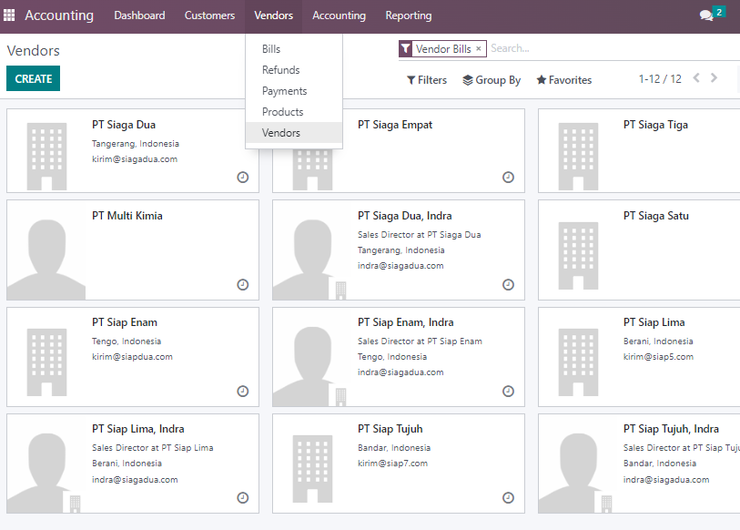Image resolution: width=740 pixels, height=530 pixels.
Task: Go to the next page arrow
Action: coord(714,78)
